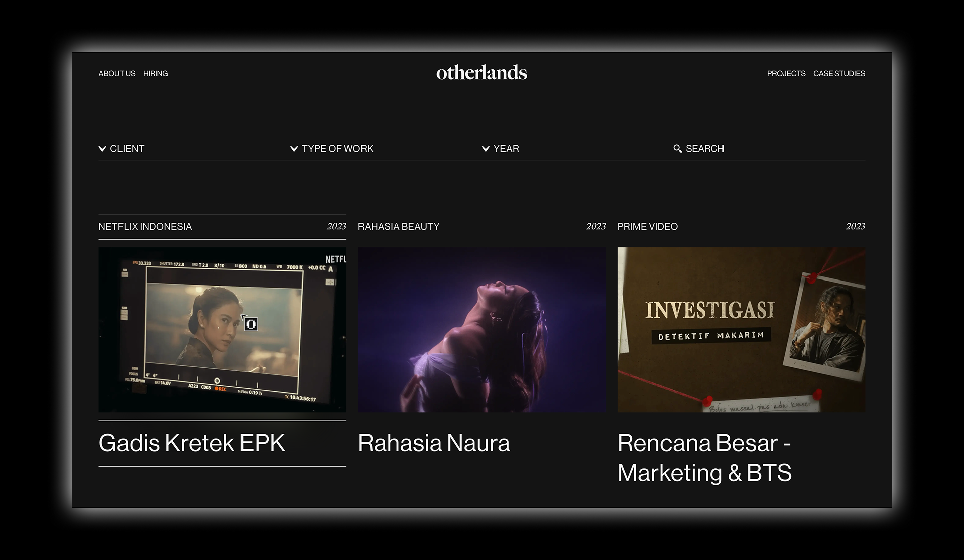
Task: Click Rencana Besar - Marketing & BTS title
Action: 704,458
